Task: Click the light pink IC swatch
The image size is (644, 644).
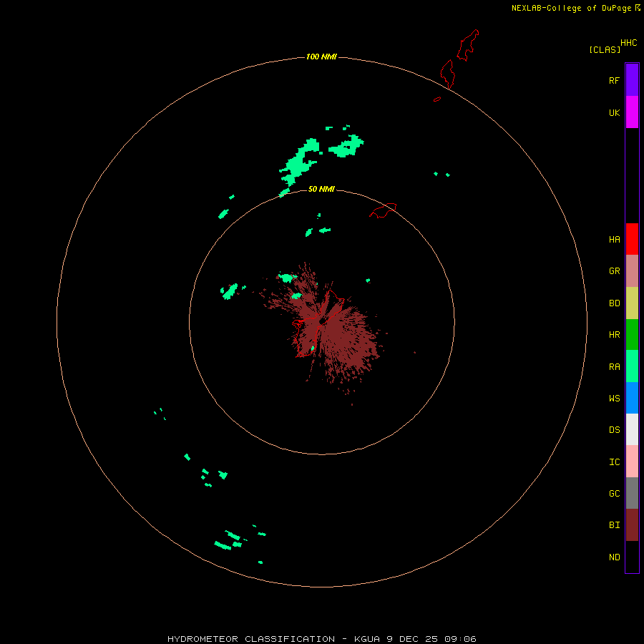Action: pos(632,462)
